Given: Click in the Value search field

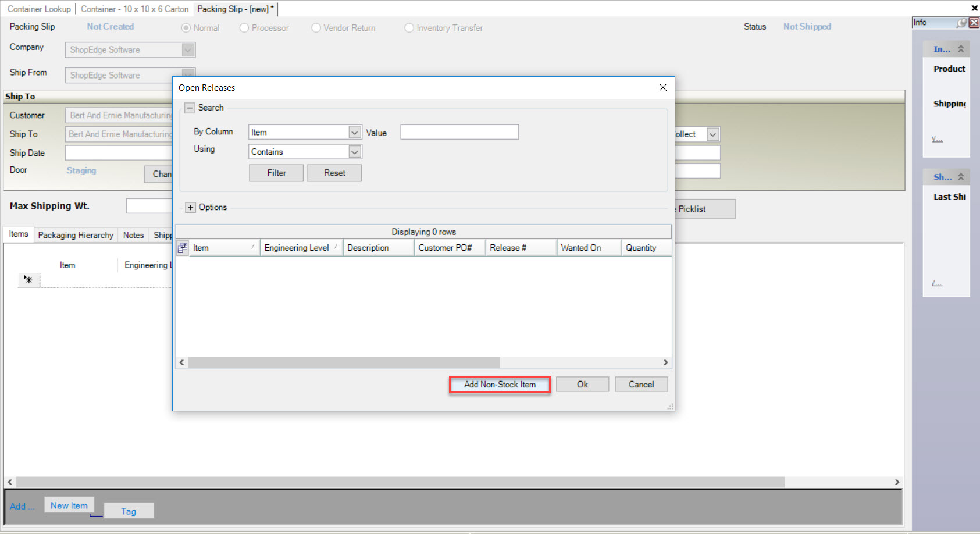Looking at the screenshot, I should point(459,132).
